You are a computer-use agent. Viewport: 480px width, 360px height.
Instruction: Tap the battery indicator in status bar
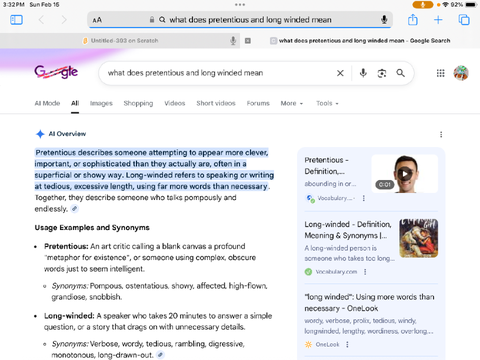(x=471, y=5)
